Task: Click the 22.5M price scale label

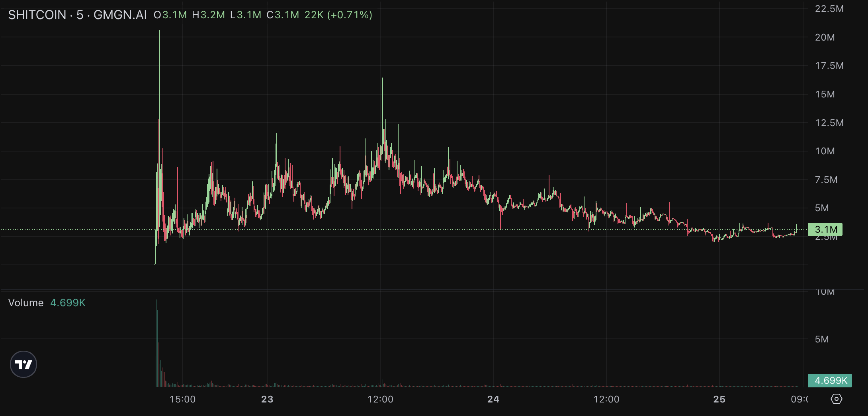Action: (829, 9)
